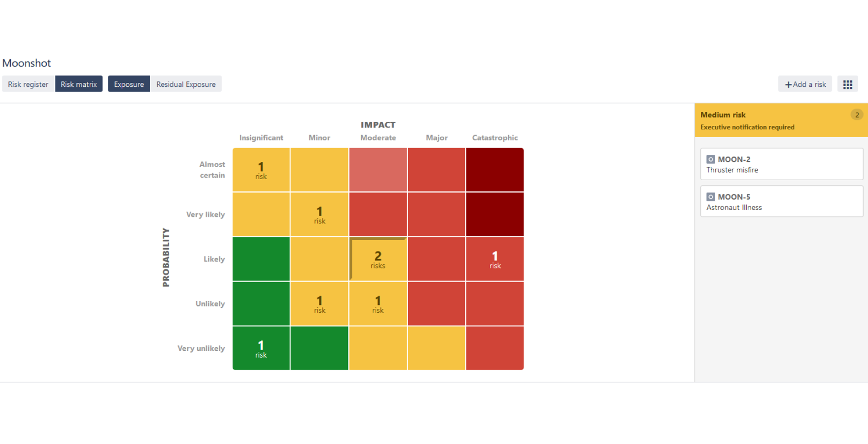This screenshot has width=868, height=444.
Task: Open the grid view icon top right
Action: [x=848, y=84]
